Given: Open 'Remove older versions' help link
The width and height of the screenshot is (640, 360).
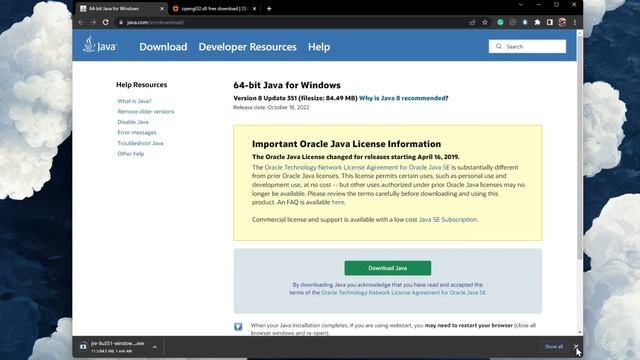Looking at the screenshot, I should [x=146, y=111].
